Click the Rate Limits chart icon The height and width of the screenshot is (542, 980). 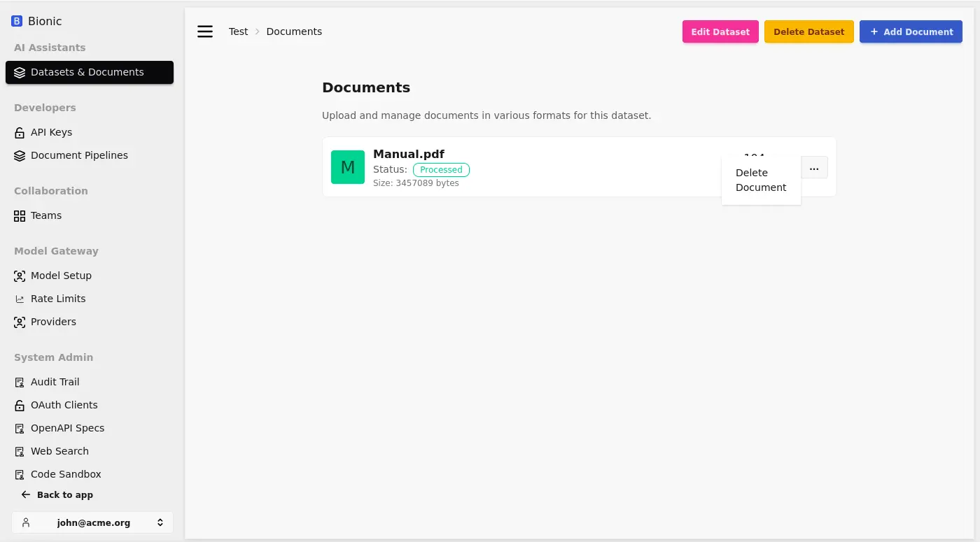[20, 299]
